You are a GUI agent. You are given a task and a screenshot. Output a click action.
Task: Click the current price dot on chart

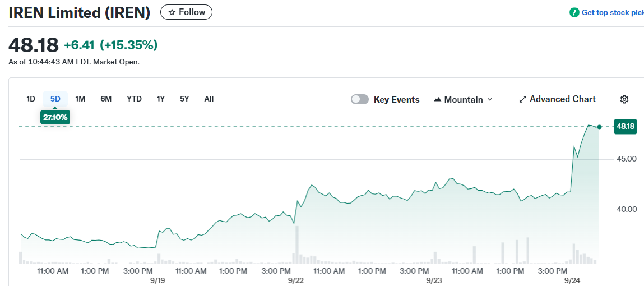tap(599, 127)
